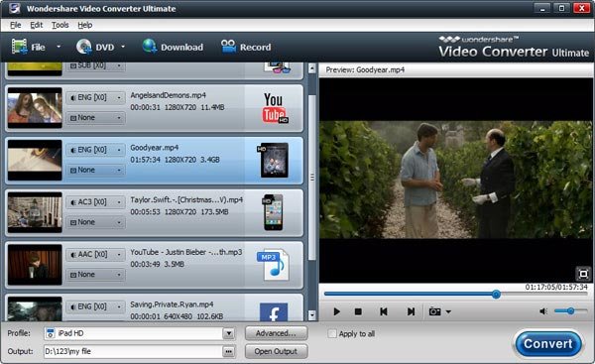This screenshot has height=364, width=595.
Task: Open the snapshot options arrow
Action: pos(448,312)
